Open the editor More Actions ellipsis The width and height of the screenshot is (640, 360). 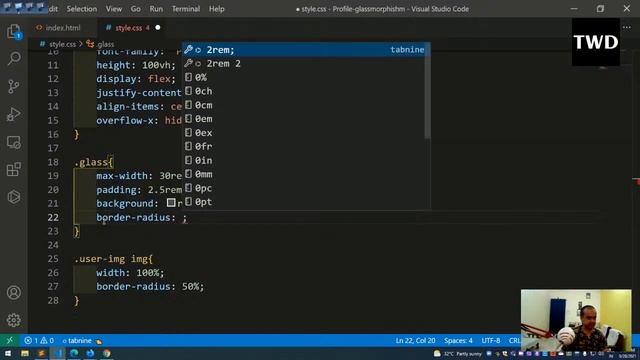pyautogui.click(x=627, y=27)
